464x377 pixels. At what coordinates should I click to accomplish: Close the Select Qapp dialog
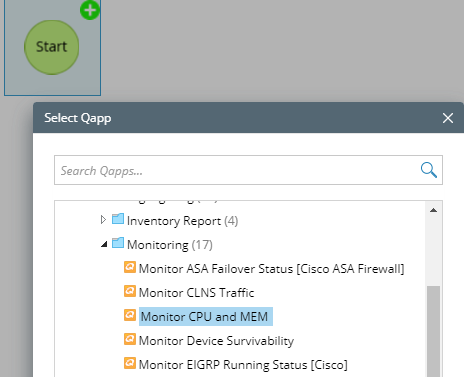[x=448, y=118]
